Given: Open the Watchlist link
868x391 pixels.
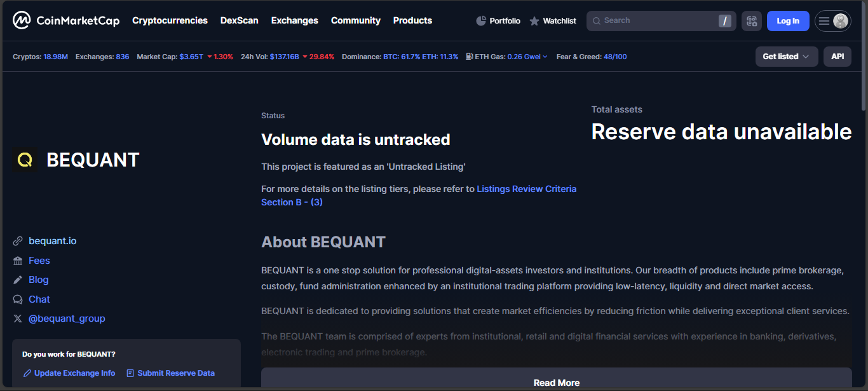Looking at the screenshot, I should coord(553,21).
